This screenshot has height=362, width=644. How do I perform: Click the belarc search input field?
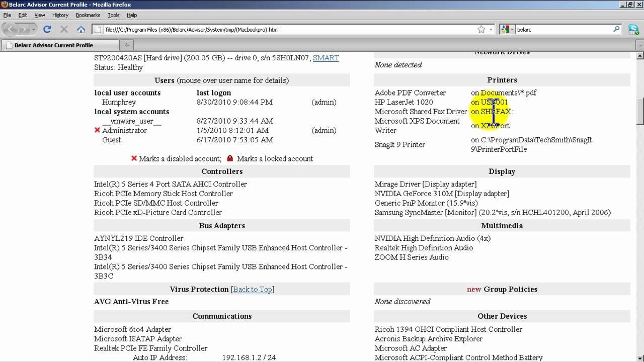click(553, 29)
